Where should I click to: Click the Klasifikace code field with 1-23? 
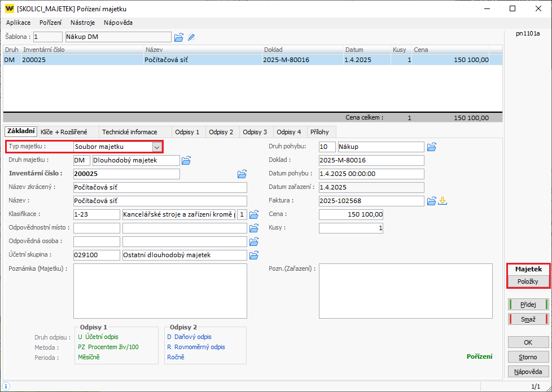tap(97, 214)
